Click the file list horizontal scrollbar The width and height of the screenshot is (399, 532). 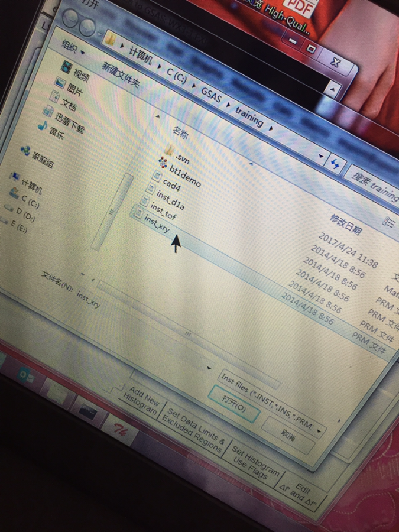(x=187, y=334)
